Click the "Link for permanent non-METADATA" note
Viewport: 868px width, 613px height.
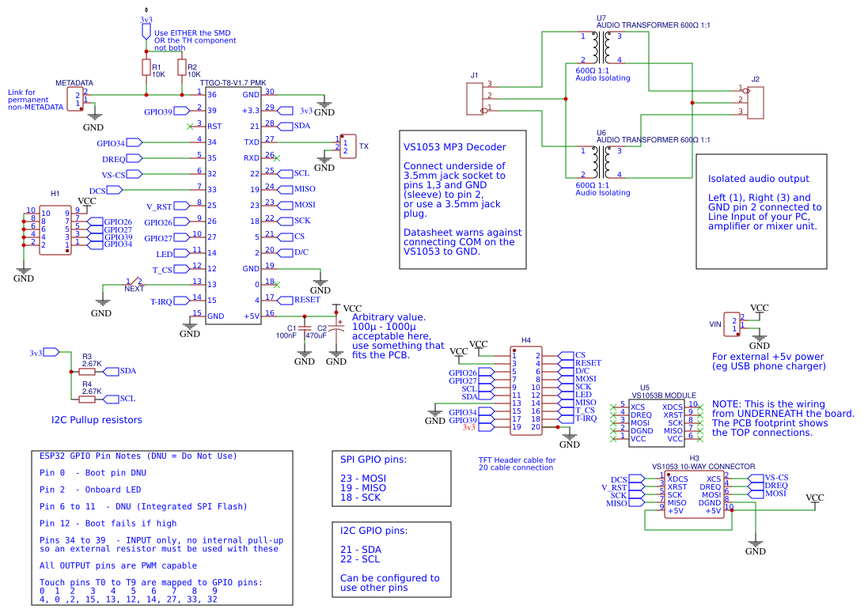(36, 100)
